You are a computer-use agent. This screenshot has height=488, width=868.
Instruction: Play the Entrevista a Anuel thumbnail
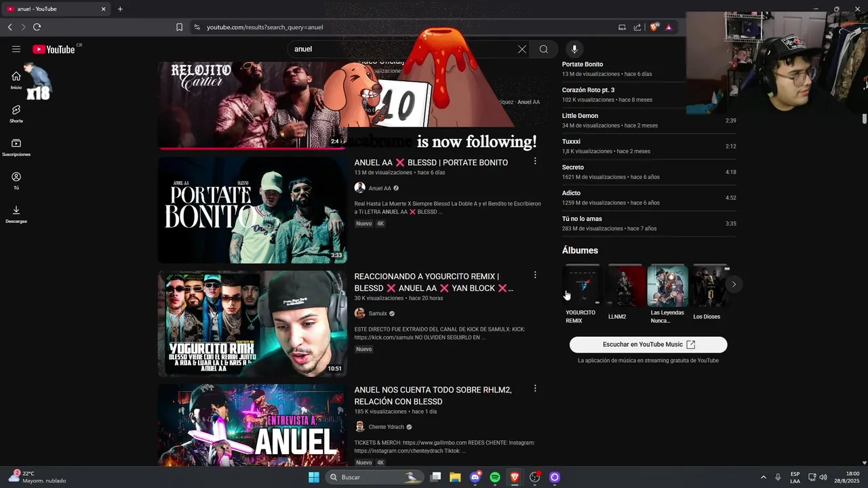(x=252, y=425)
